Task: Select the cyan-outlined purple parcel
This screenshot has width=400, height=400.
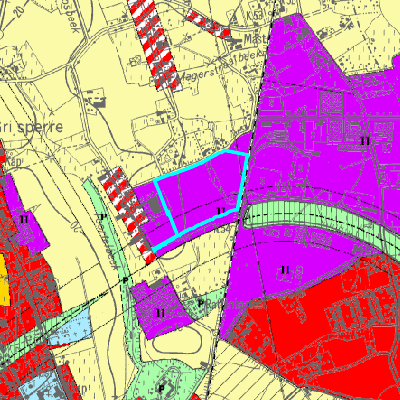Action: click(203, 193)
